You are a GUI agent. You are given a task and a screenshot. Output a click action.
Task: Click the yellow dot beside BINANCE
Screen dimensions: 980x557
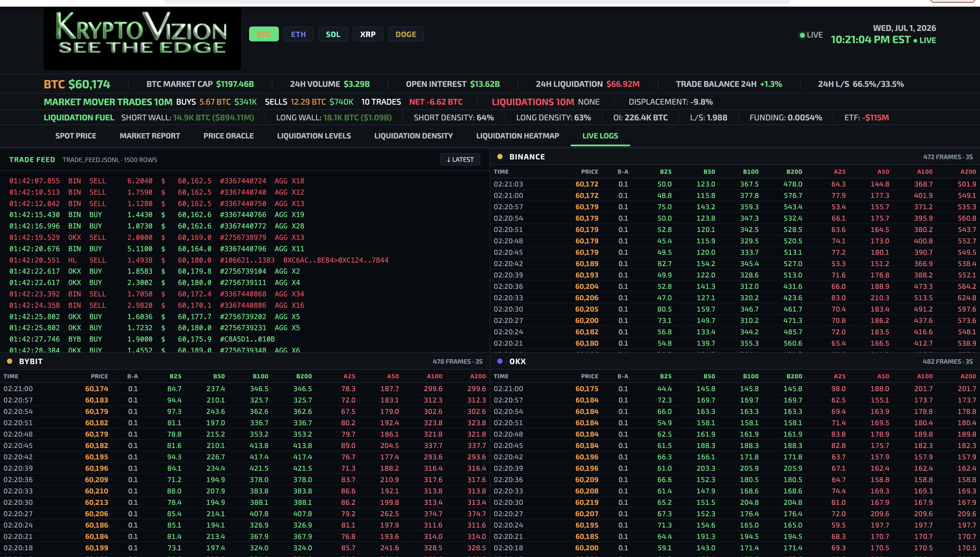pyautogui.click(x=500, y=157)
